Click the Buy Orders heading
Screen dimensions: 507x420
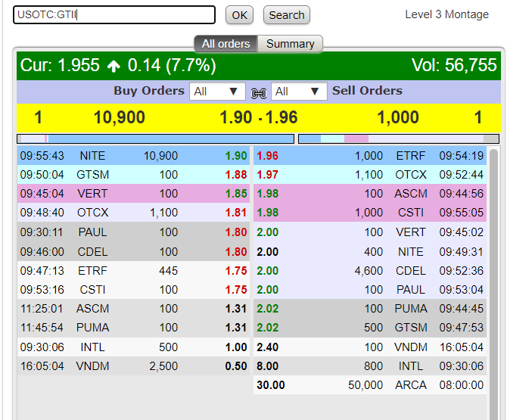149,91
